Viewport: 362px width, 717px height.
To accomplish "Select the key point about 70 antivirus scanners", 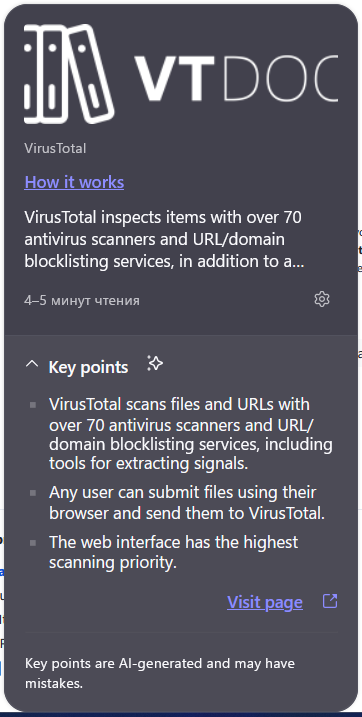I will tap(191, 433).
